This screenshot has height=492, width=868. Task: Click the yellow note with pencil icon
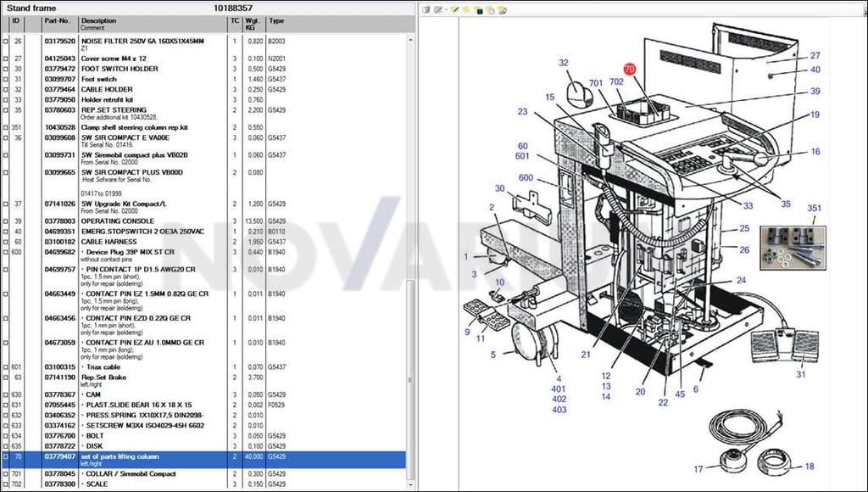coord(454,9)
